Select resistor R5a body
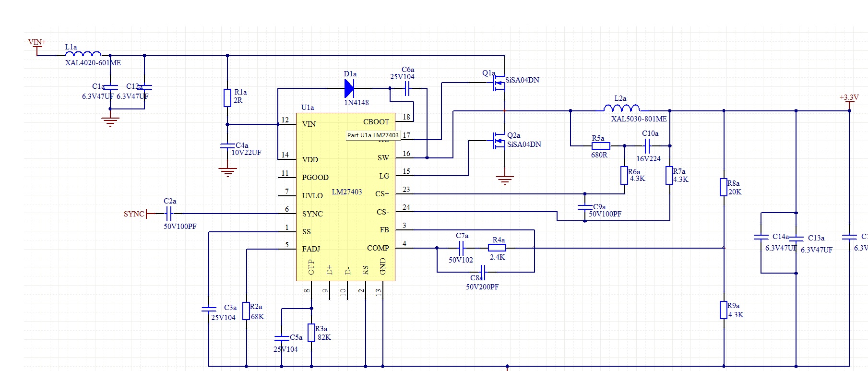The image size is (868, 371). coord(601,145)
